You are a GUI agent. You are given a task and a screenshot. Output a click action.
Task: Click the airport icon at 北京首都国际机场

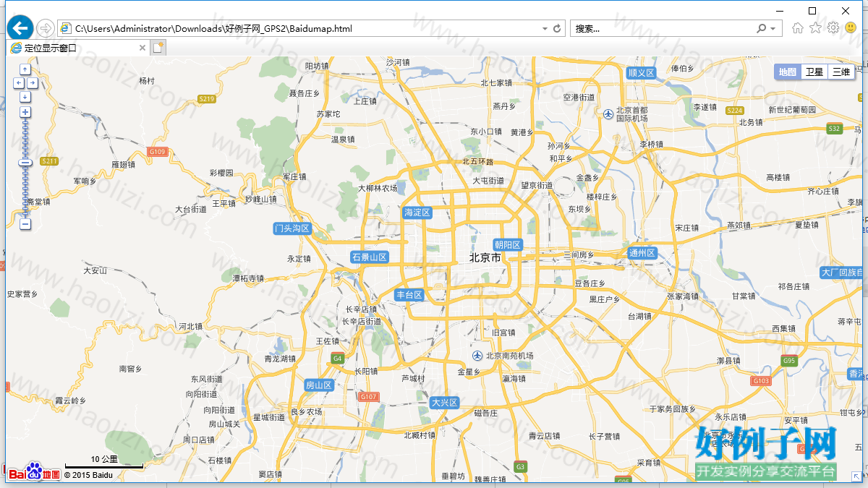pyautogui.click(x=608, y=114)
